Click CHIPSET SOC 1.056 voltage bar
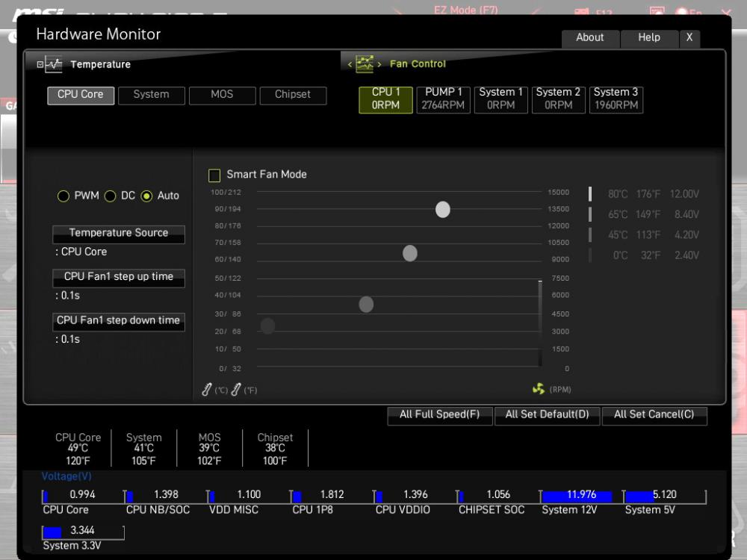This screenshot has height=560, width=747. point(498,496)
